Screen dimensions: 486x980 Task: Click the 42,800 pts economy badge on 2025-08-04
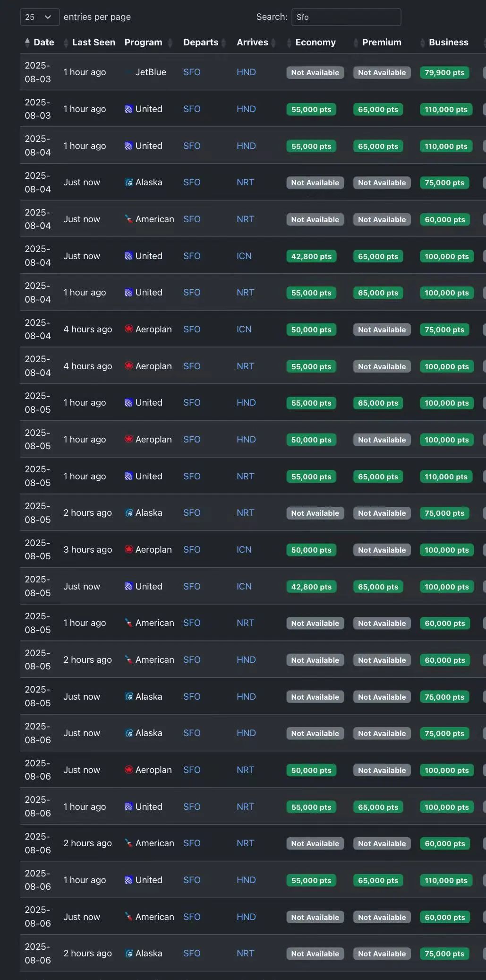pyautogui.click(x=311, y=256)
